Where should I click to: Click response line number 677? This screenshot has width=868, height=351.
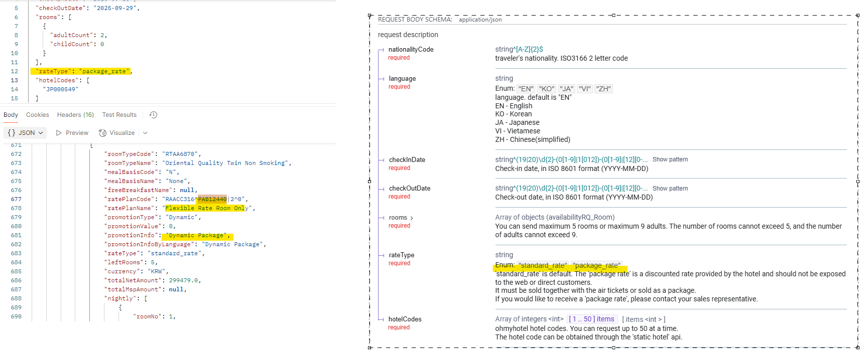coord(16,199)
